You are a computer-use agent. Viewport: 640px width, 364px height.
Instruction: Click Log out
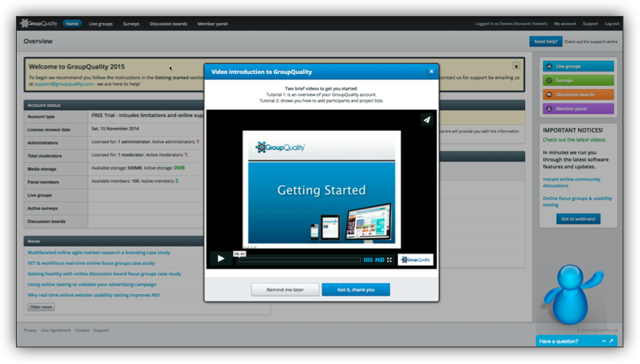(x=612, y=24)
